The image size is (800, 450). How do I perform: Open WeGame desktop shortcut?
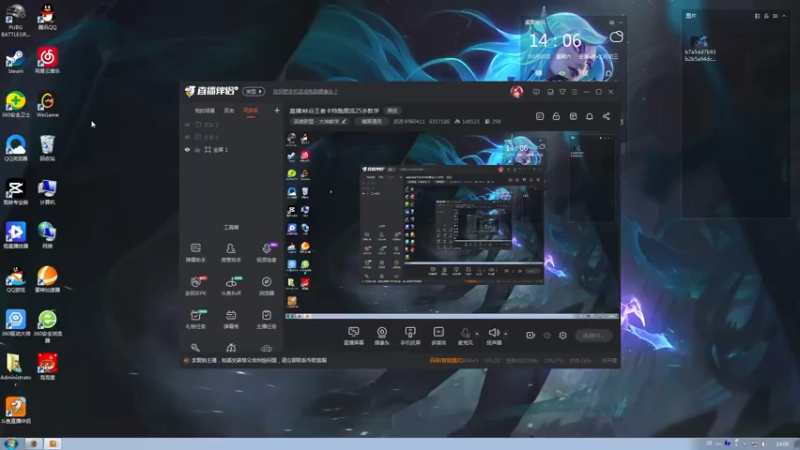(x=47, y=105)
